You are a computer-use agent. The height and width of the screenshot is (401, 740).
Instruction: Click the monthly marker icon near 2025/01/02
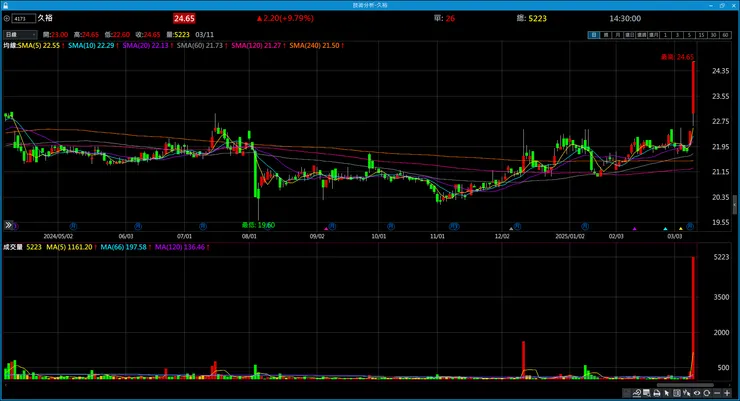(x=585, y=226)
